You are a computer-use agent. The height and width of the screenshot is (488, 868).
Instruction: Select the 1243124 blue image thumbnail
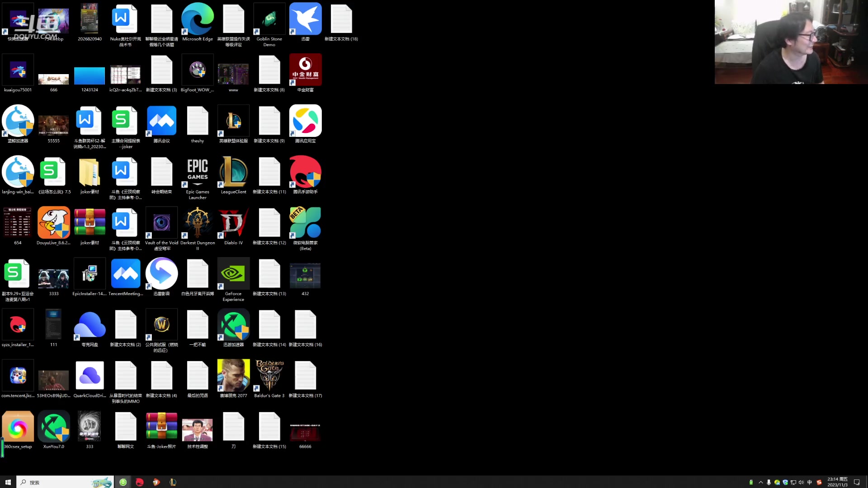(x=90, y=75)
